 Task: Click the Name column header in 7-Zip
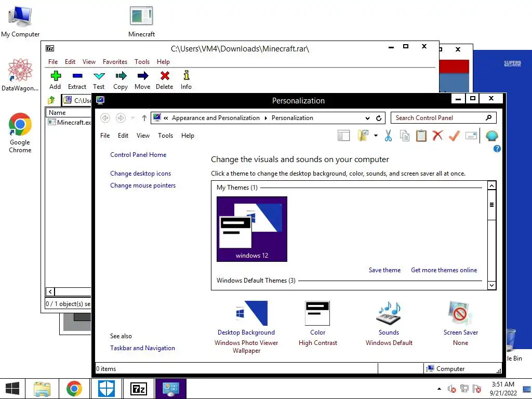[69, 113]
